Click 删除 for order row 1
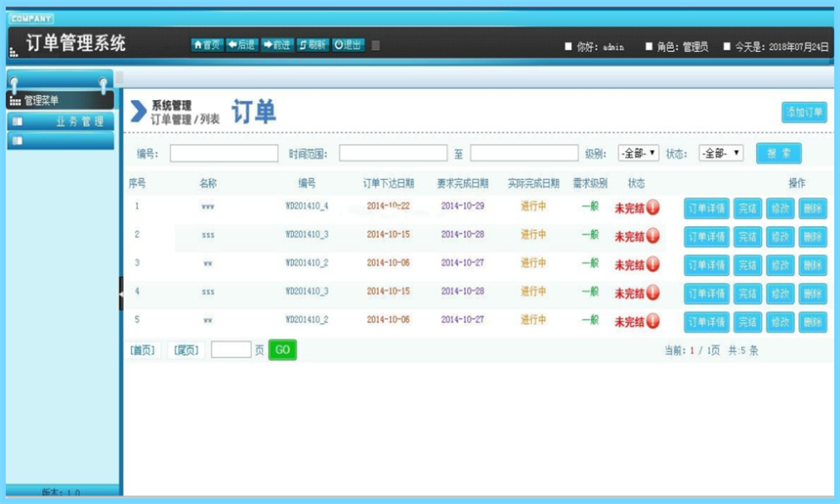Image resolution: width=840 pixels, height=504 pixels. pyautogui.click(x=812, y=208)
